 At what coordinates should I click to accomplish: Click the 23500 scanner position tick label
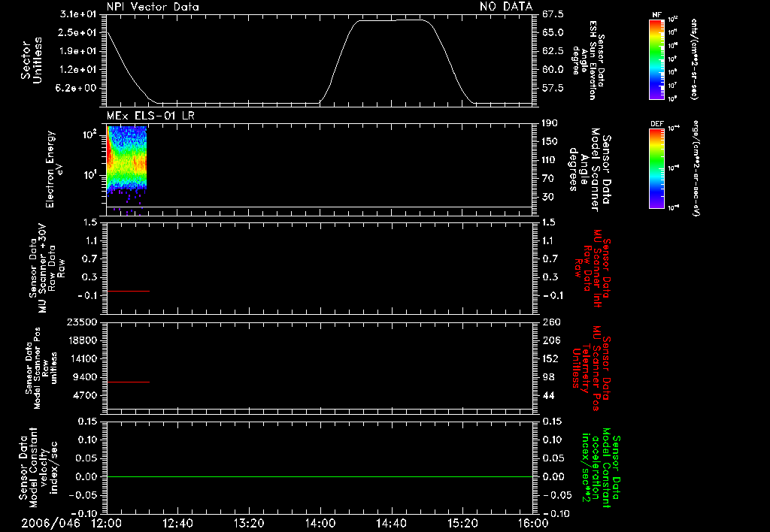(x=81, y=322)
